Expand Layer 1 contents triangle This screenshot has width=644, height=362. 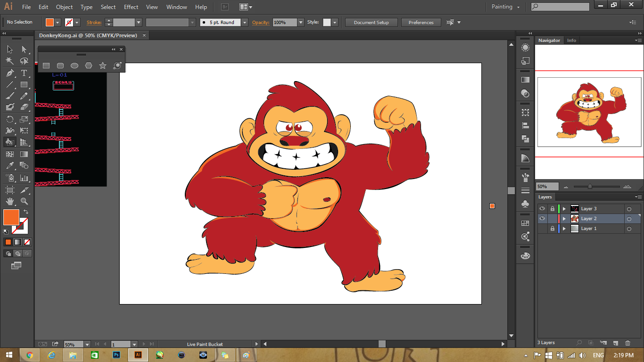(x=564, y=228)
